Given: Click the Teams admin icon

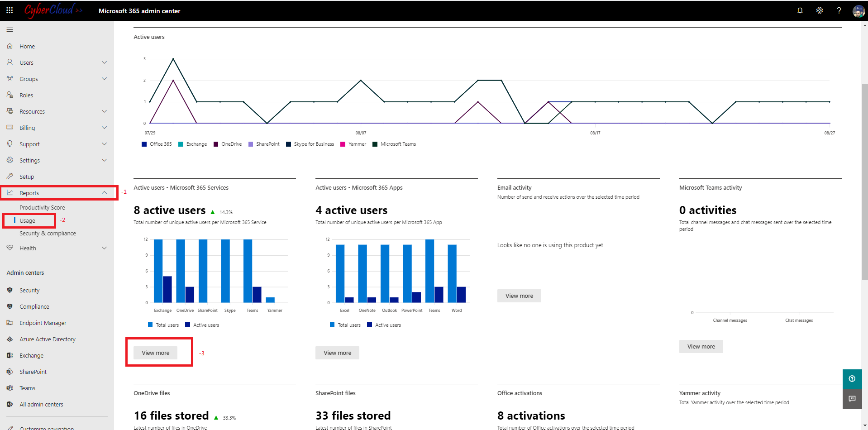Looking at the screenshot, I should 10,388.
